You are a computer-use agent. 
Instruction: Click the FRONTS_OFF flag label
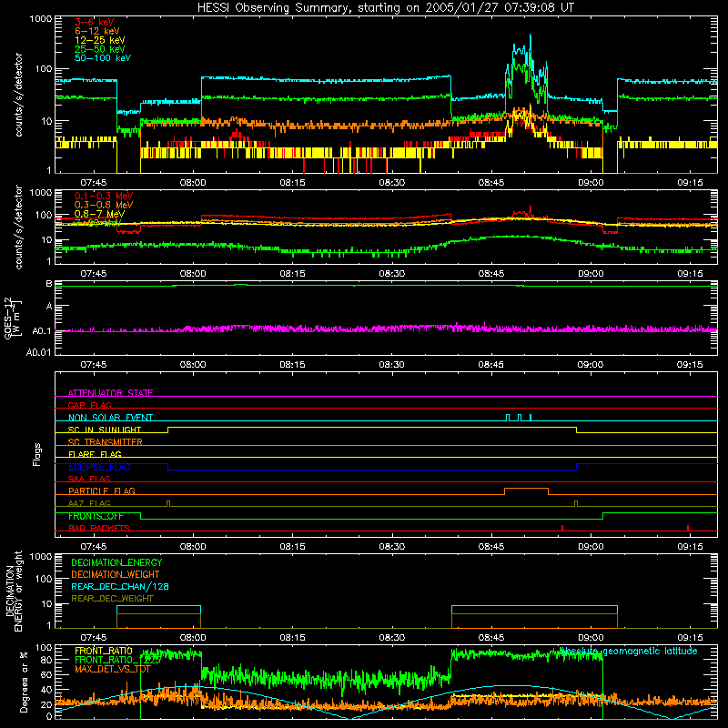pyautogui.click(x=96, y=516)
